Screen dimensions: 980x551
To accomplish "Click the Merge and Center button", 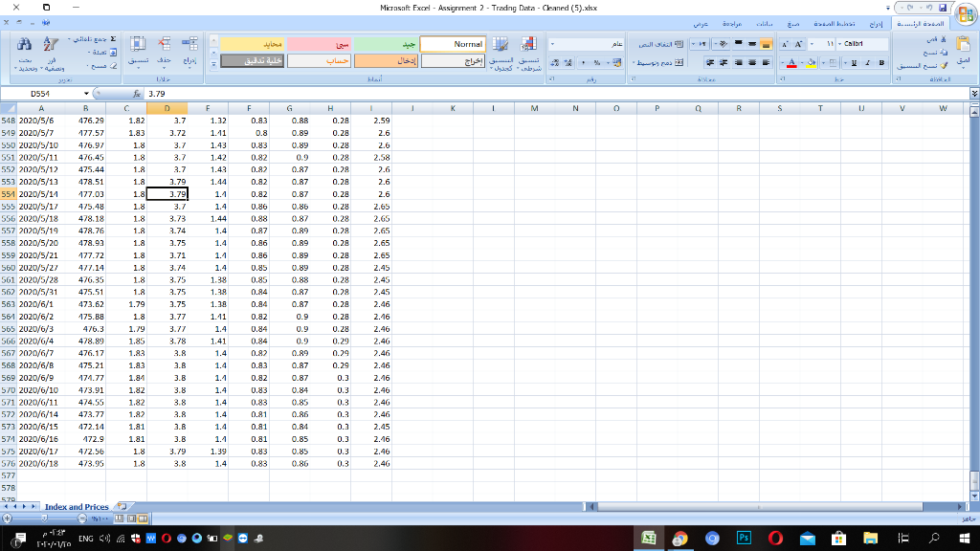I will coord(660,62).
